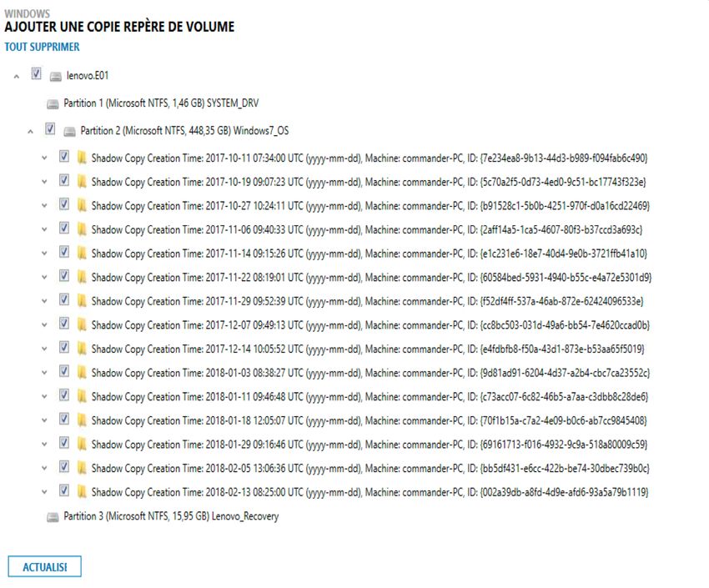Select shadow copy row ID e4fdbfb8-f50a-43d1
Viewport: 709px width, 588px height.
click(x=368, y=349)
